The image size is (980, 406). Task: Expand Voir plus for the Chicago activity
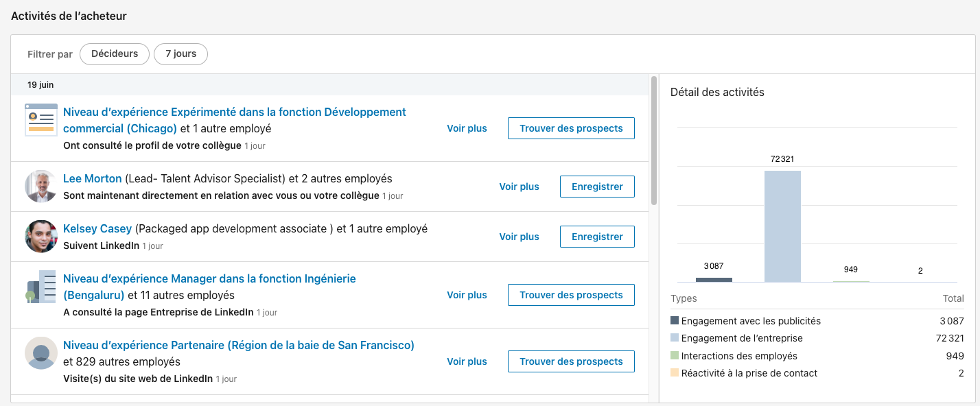(x=467, y=128)
